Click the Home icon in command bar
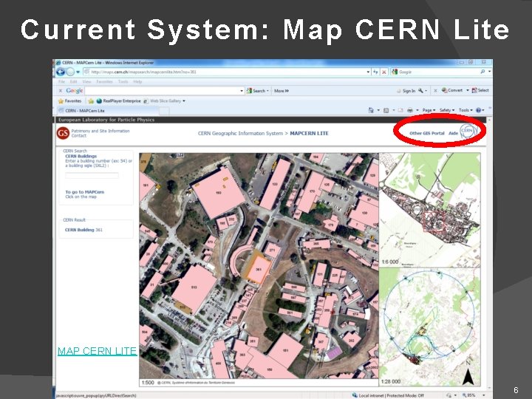532x399 pixels. [x=371, y=110]
